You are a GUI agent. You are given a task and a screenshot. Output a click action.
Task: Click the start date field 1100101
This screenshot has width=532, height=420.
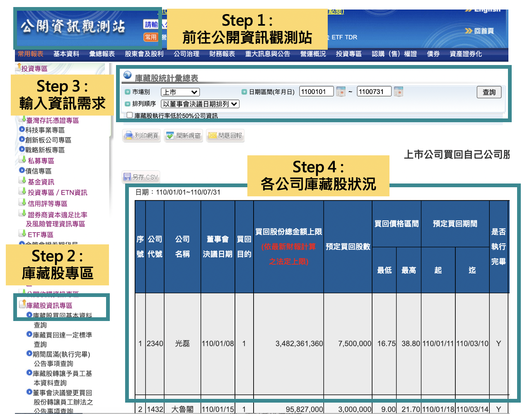(x=316, y=92)
